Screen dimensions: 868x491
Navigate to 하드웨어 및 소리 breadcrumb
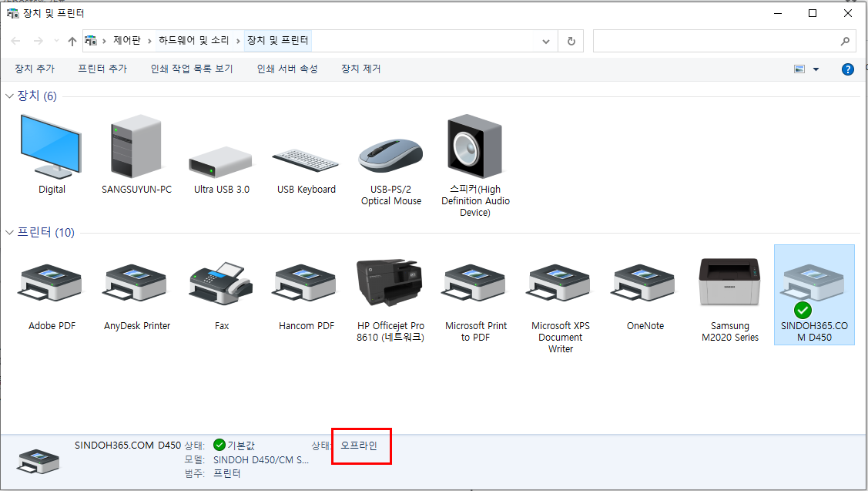[x=194, y=40]
